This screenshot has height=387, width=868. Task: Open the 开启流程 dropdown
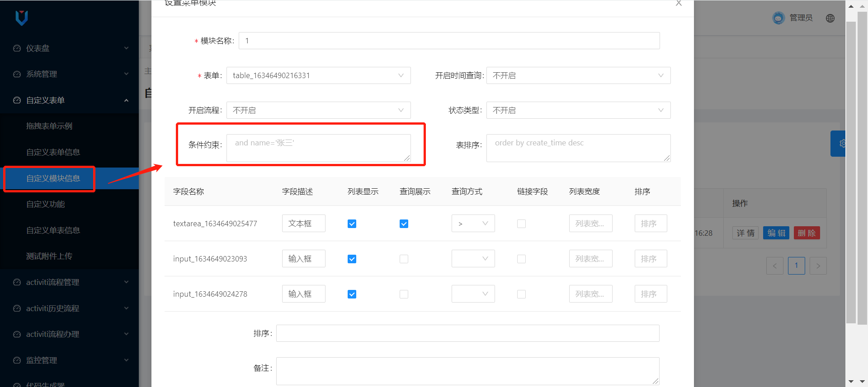(x=318, y=110)
